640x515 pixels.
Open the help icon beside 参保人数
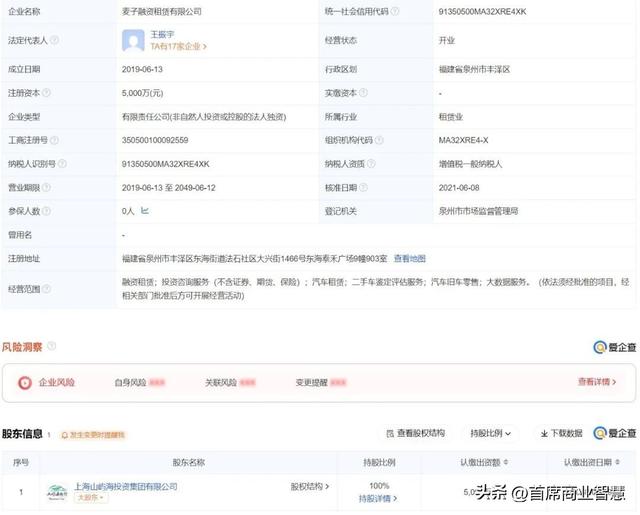click(47, 211)
